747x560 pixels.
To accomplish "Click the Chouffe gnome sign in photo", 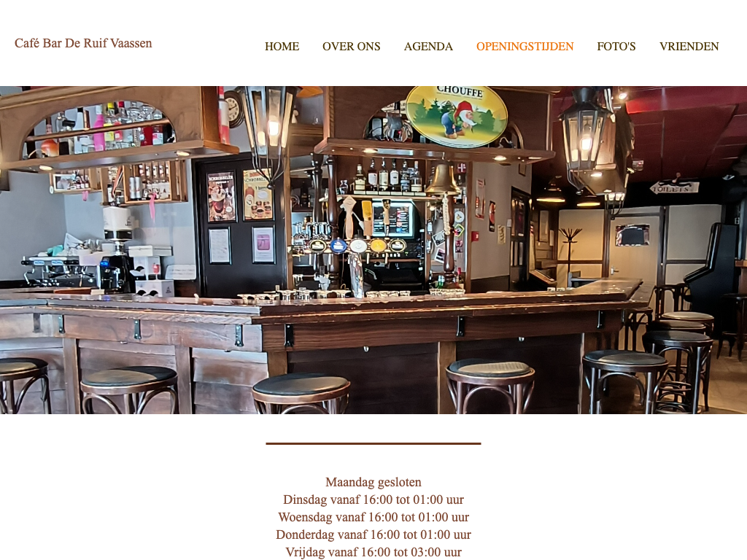I will 457,116.
